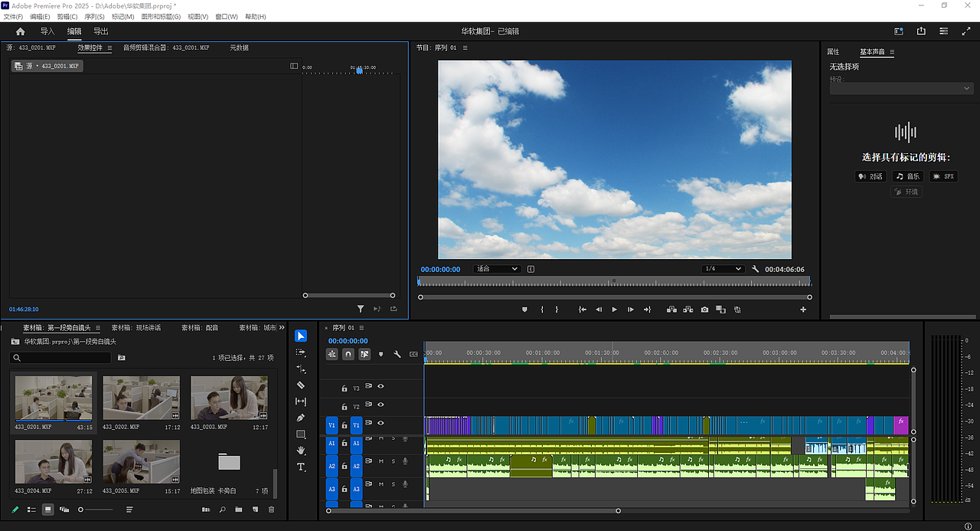980x531 pixels.
Task: Open the 文件(F) menu
Action: (13, 16)
